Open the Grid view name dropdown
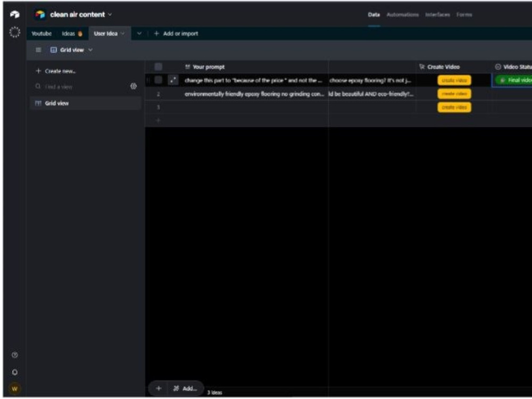The width and height of the screenshot is (532, 399). [90, 50]
